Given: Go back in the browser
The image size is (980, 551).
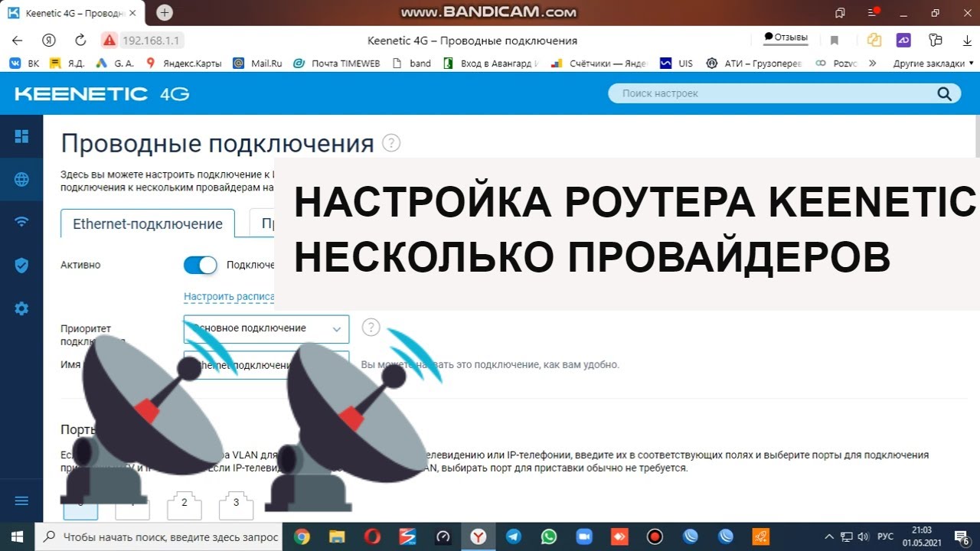Looking at the screenshot, I should tap(17, 41).
